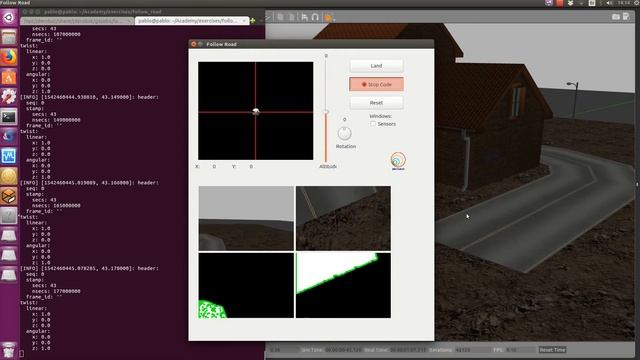Click the Copy icon in Gazebo toolbar

(280, 17)
